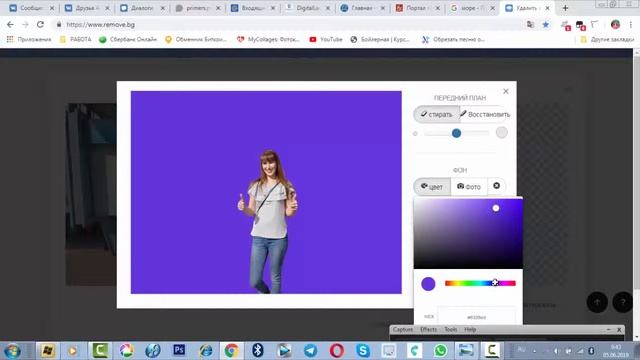The width and height of the screenshot is (640, 360).
Task: Open the Help menu in recorder window
Action: click(x=470, y=329)
